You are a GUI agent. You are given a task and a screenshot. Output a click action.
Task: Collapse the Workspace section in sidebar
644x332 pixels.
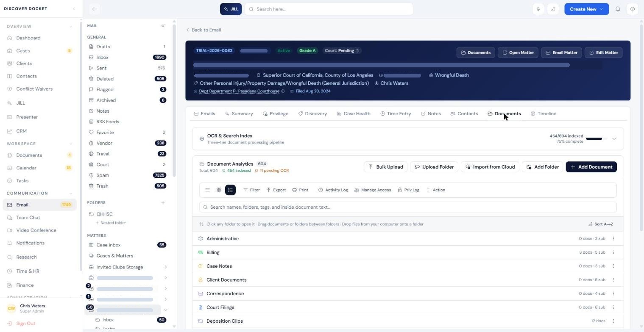70,144
